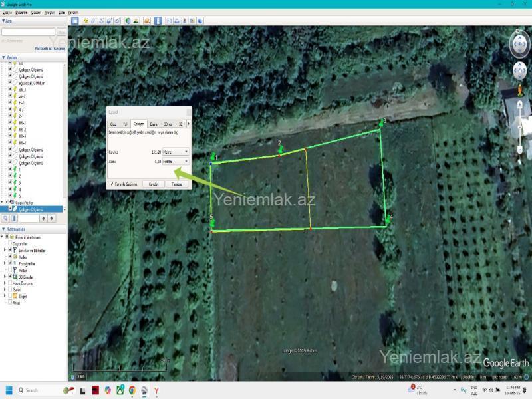Image resolution: width=532 pixels, height=399 pixels.
Task: Click the Yol tarifi al link
Action: (x=43, y=49)
